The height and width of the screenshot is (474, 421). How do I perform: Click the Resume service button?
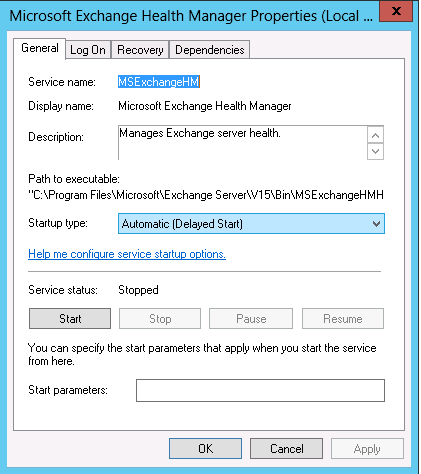pyautogui.click(x=343, y=319)
